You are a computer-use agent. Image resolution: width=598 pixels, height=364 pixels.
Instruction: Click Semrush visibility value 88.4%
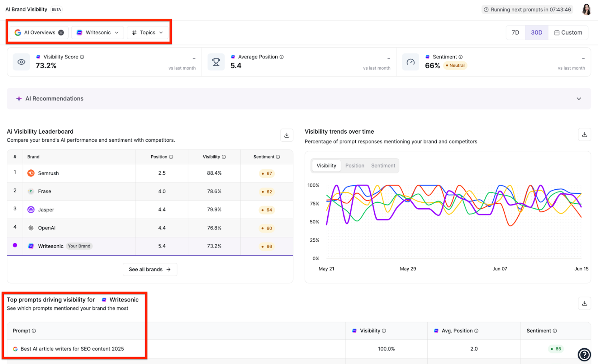pos(214,173)
